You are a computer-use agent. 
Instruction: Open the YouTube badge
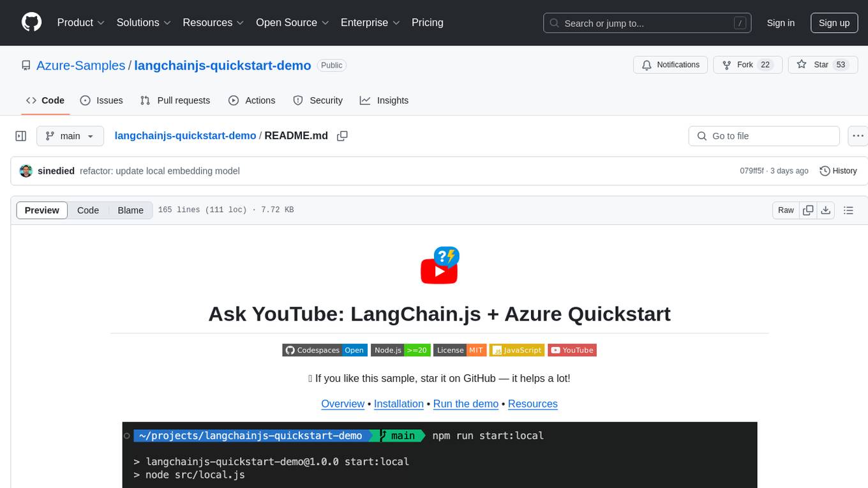[x=572, y=350]
